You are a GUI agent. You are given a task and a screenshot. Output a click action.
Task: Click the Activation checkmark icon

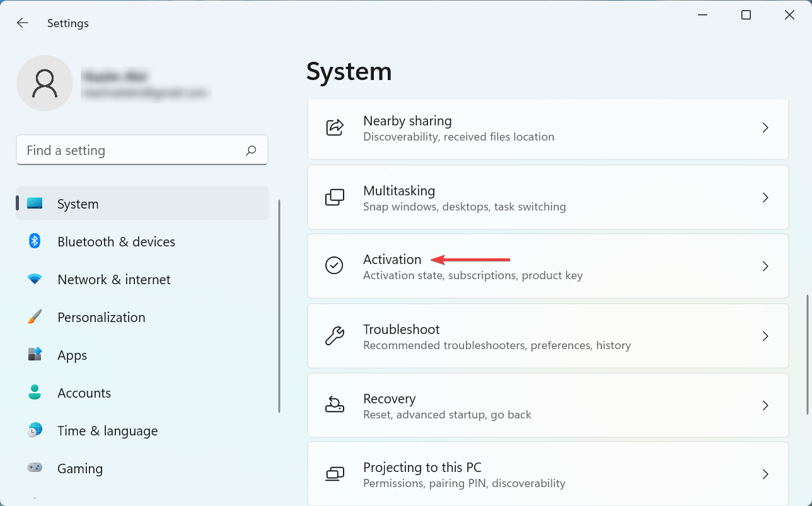point(335,266)
